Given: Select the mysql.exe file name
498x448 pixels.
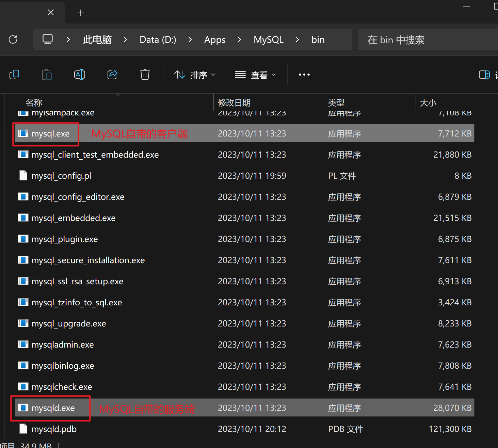Looking at the screenshot, I should click(50, 134).
